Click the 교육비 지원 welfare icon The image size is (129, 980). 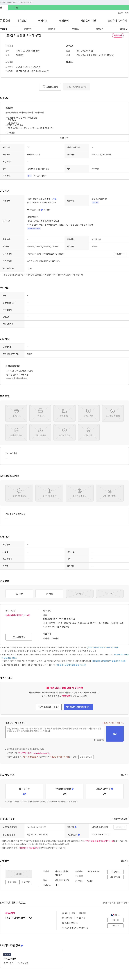pyautogui.click(x=89, y=413)
